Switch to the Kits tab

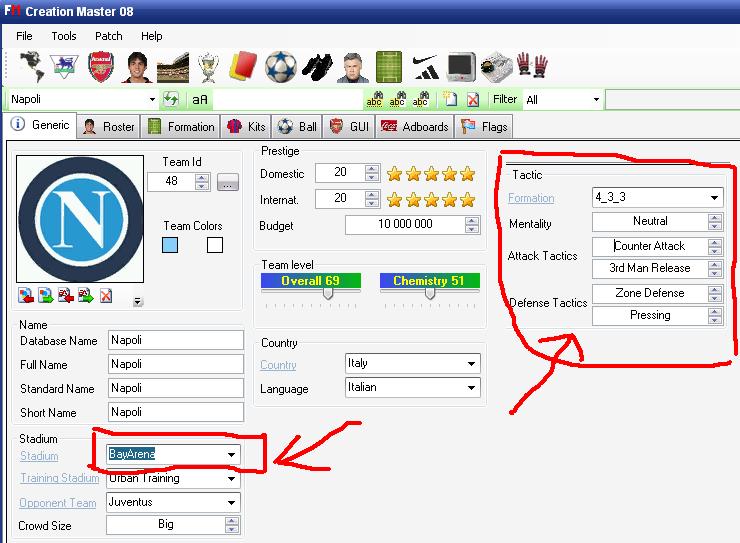pos(246,126)
